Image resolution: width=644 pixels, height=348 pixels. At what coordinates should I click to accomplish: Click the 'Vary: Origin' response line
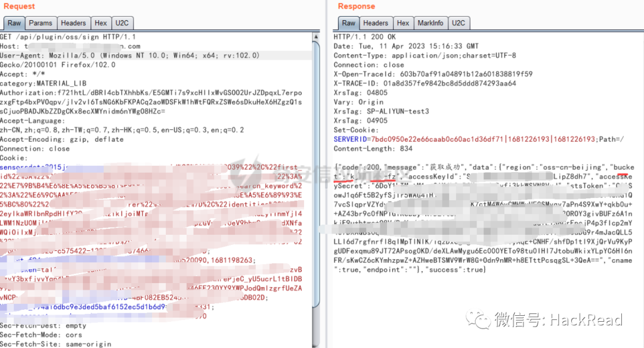pos(358,102)
